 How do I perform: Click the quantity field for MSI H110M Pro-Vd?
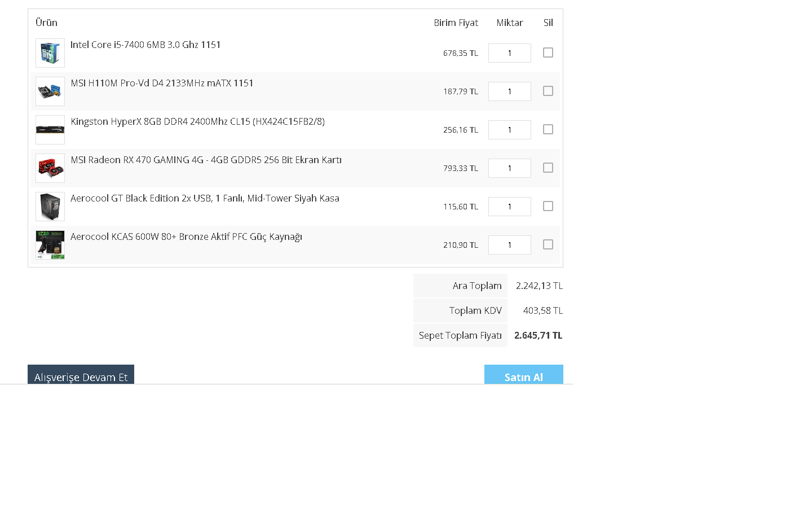(510, 91)
